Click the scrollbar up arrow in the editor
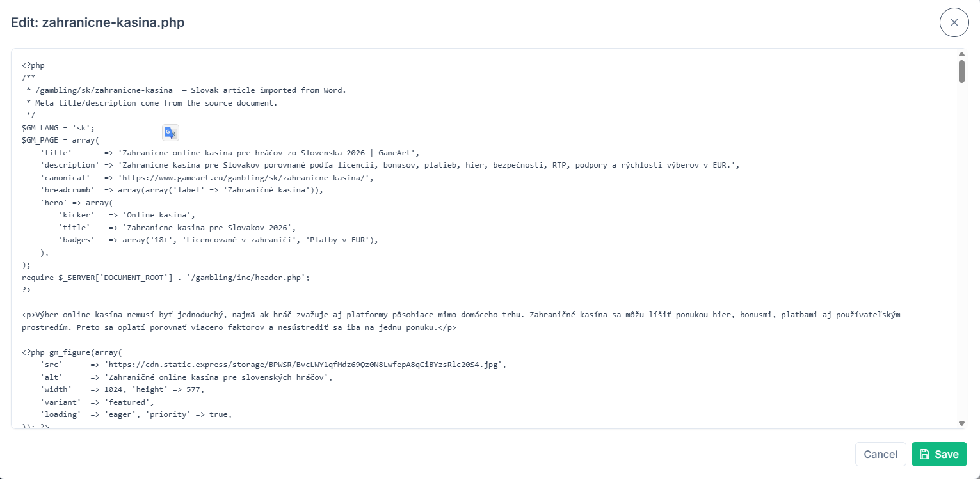 (961, 54)
